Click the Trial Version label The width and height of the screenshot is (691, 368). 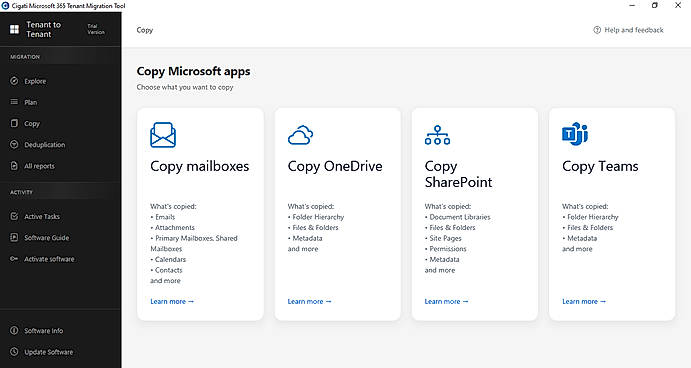[x=96, y=29]
